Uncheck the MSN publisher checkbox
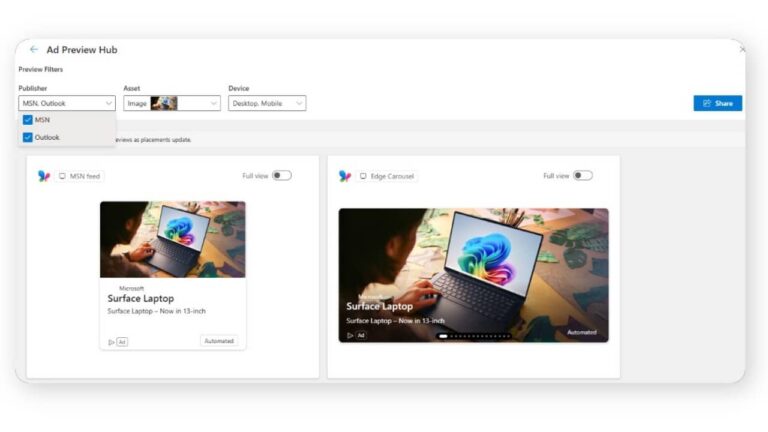768x432 pixels. 27,120
